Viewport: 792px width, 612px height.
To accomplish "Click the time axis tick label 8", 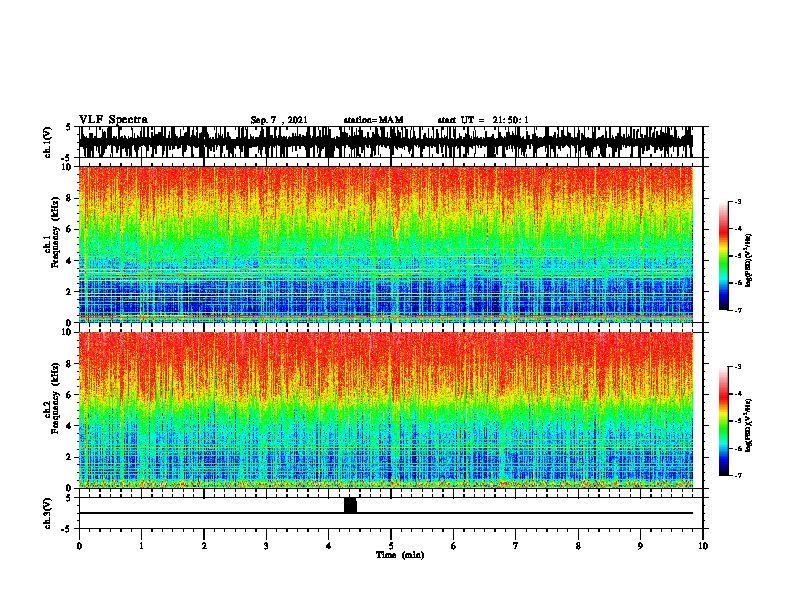I will pyautogui.click(x=578, y=546).
